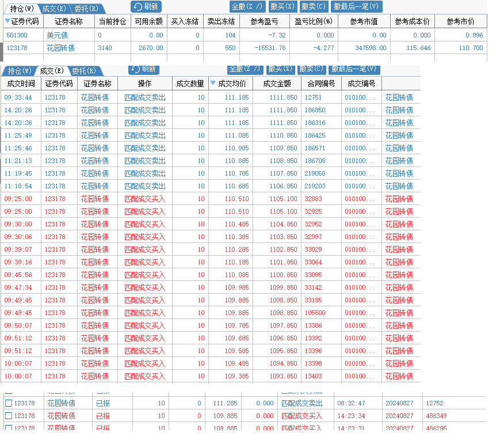
Task: Sort holdings by 参考盈亏 header
Action: 264,21
